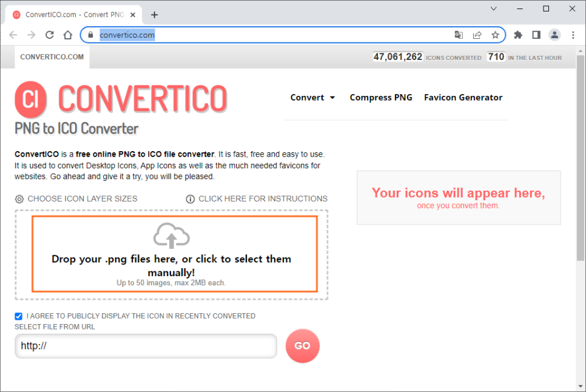Toggle the browser side panel icon

click(x=536, y=35)
